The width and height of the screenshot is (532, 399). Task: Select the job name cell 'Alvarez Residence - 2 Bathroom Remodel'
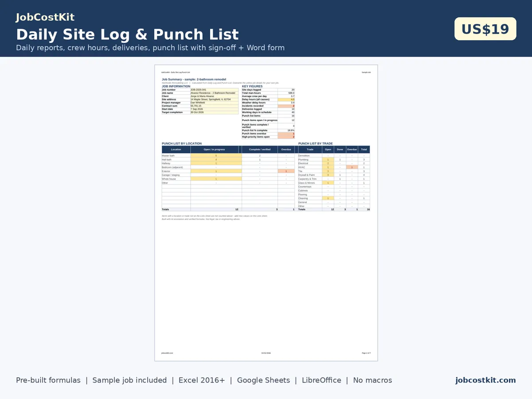pyautogui.click(x=214, y=93)
